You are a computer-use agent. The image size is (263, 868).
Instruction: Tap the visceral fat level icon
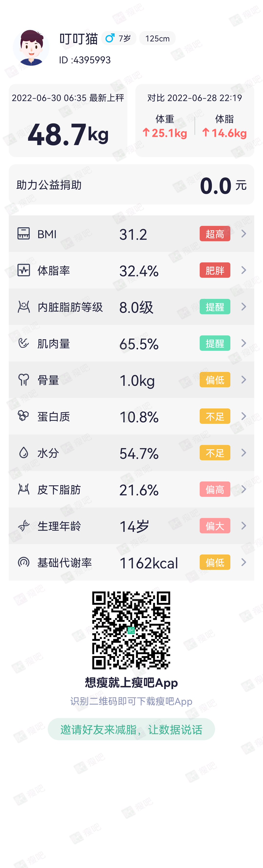pos(24,307)
